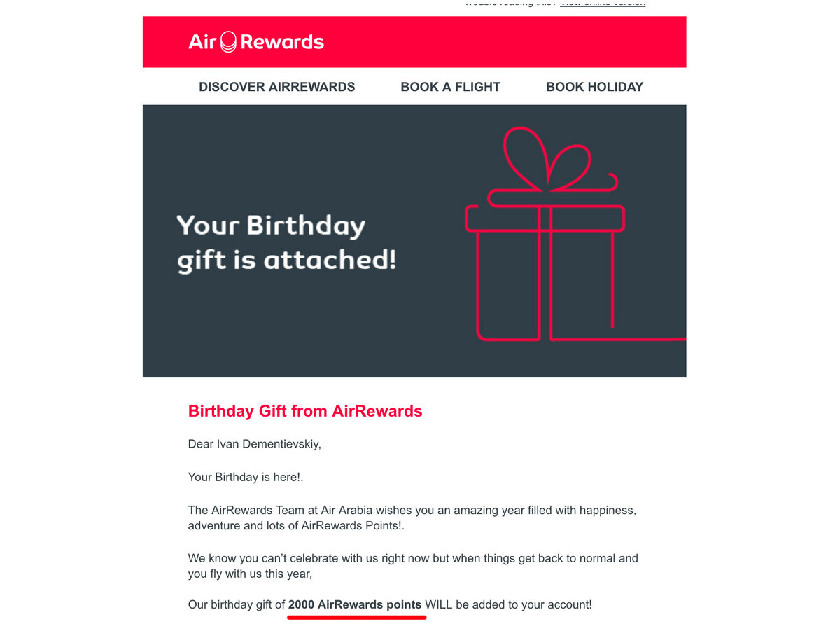
Task: Click the red underline beneath the points text
Action: (x=357, y=617)
